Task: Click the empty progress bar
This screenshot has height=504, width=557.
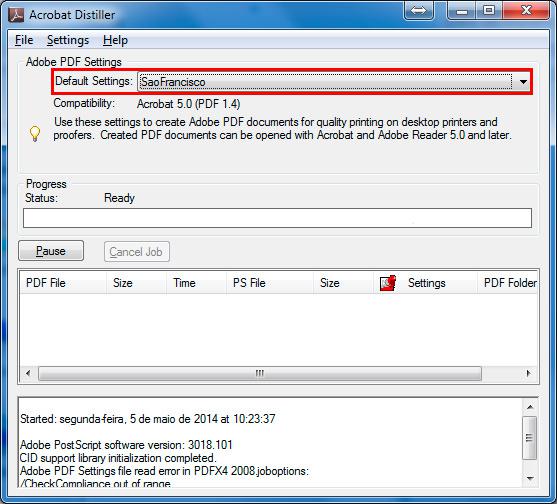Action: pos(277,218)
